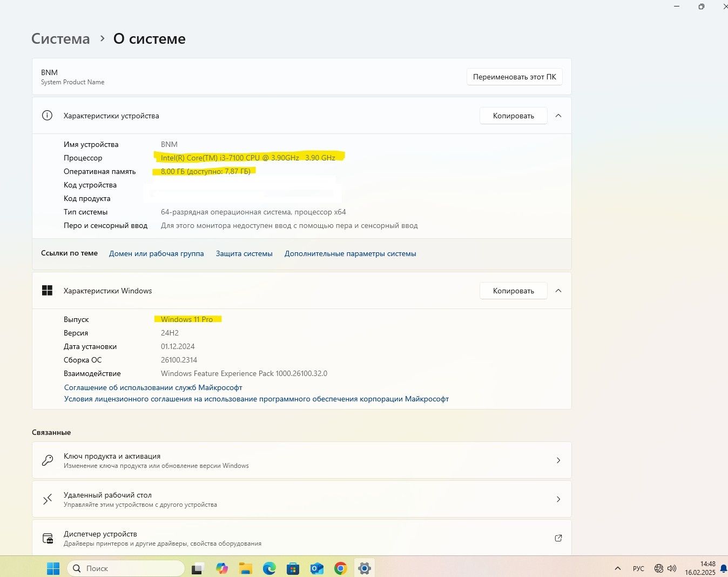Click the О системе breadcrumb title
This screenshot has width=728, height=577.
pos(149,39)
